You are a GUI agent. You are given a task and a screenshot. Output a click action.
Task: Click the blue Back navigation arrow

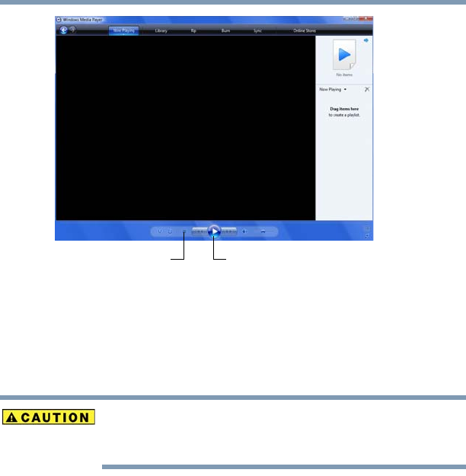pos(63,30)
